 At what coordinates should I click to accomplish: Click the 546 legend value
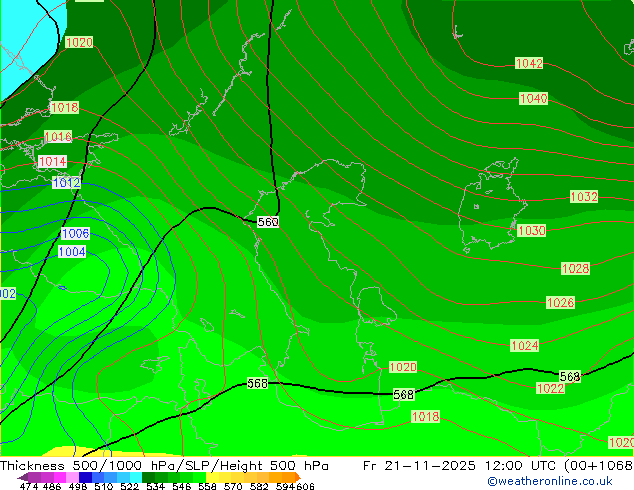[182, 486]
